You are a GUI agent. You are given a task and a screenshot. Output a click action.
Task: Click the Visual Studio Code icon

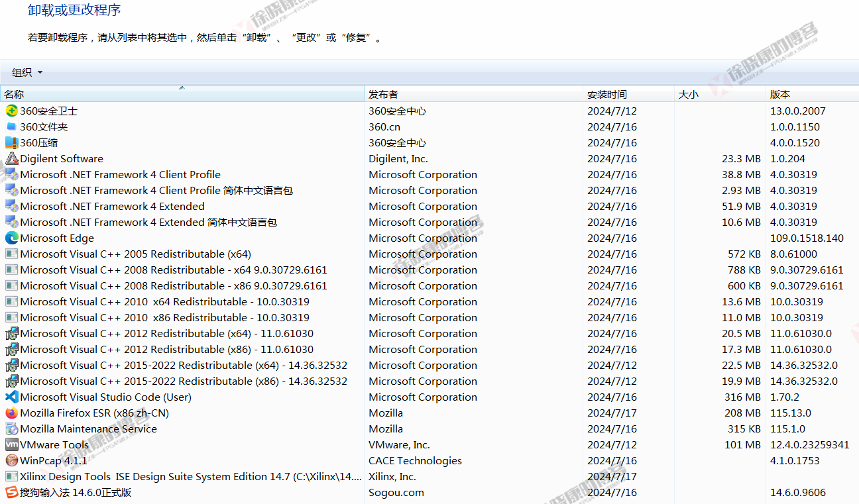click(x=11, y=397)
